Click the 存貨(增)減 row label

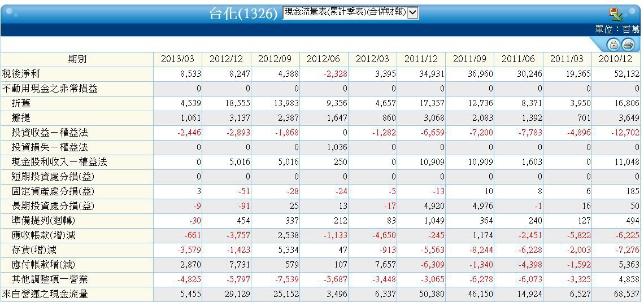34,250
